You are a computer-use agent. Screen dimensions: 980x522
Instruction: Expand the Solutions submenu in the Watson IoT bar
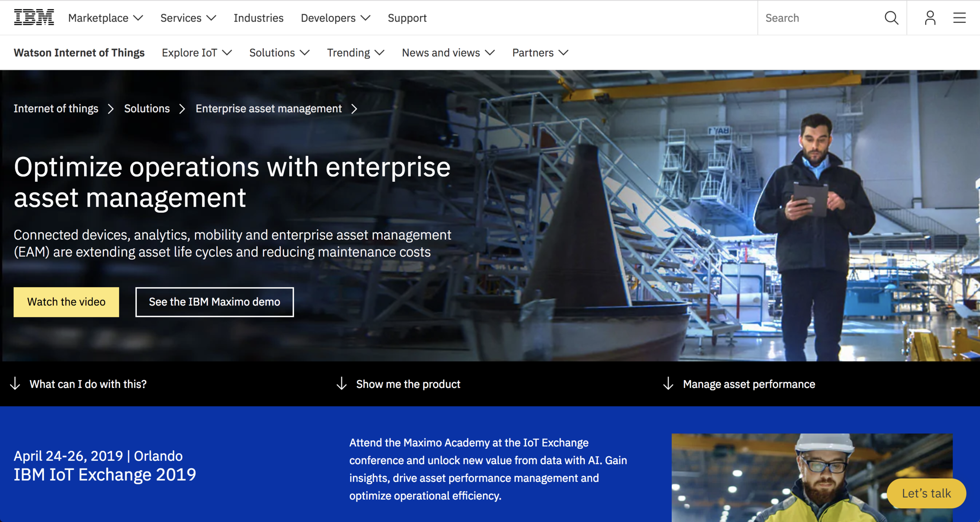tap(279, 53)
